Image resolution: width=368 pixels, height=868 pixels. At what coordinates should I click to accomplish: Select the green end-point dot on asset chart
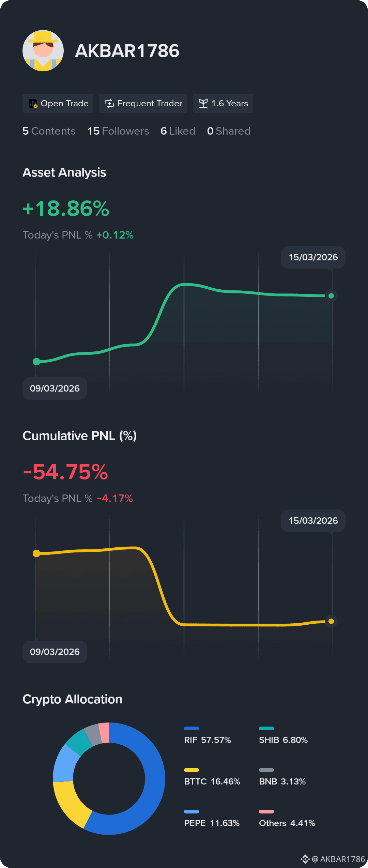click(x=331, y=296)
